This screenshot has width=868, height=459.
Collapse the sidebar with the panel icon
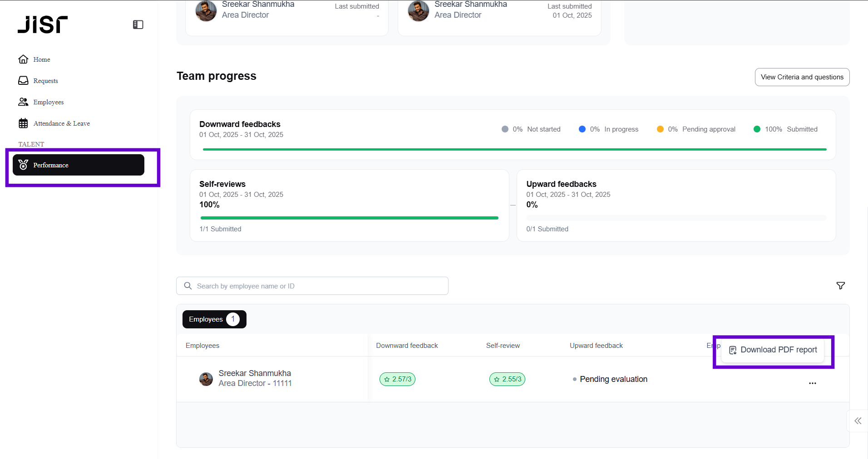138,24
